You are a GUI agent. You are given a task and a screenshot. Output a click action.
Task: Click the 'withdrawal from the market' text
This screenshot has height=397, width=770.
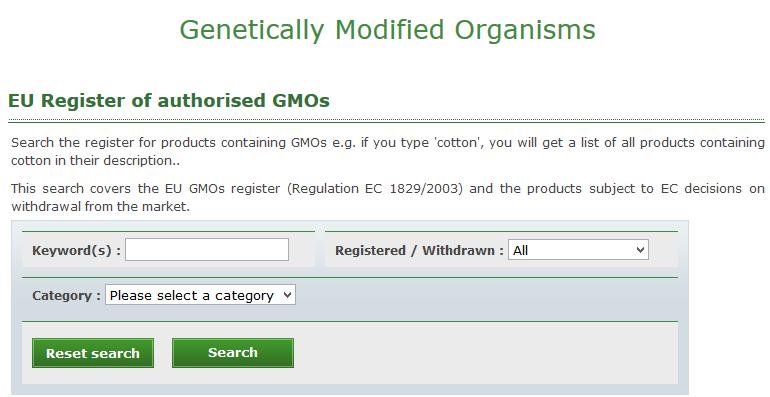tap(100, 207)
